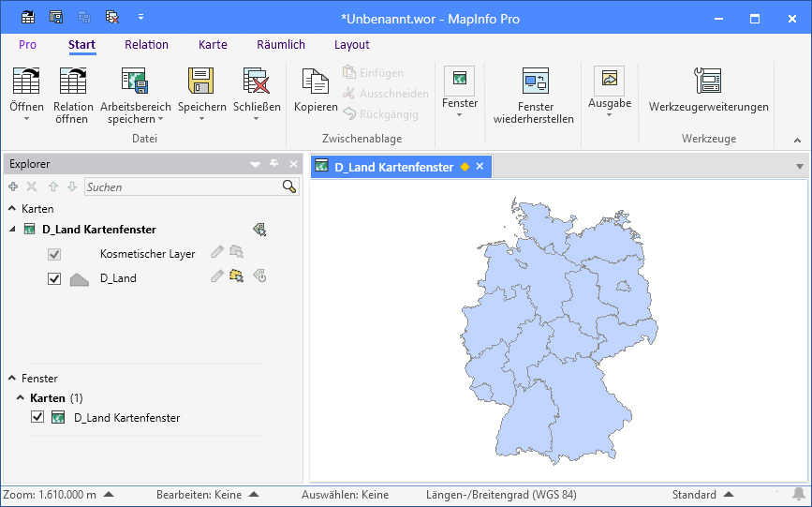Collapse the D_Land Kartenfenster tree node
Screen dimensions: 812x507
(12, 230)
